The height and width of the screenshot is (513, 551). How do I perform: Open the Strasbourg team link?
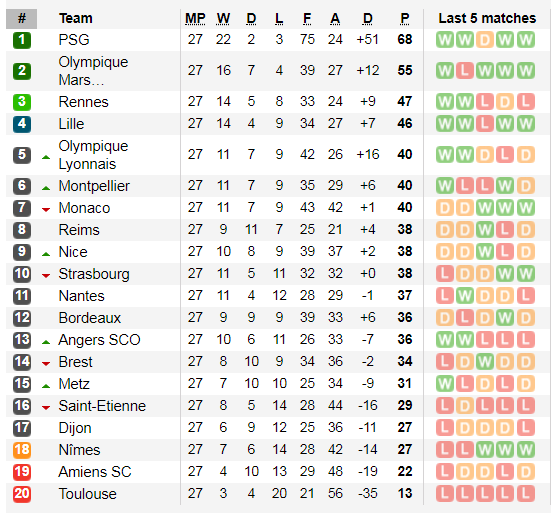click(x=94, y=274)
